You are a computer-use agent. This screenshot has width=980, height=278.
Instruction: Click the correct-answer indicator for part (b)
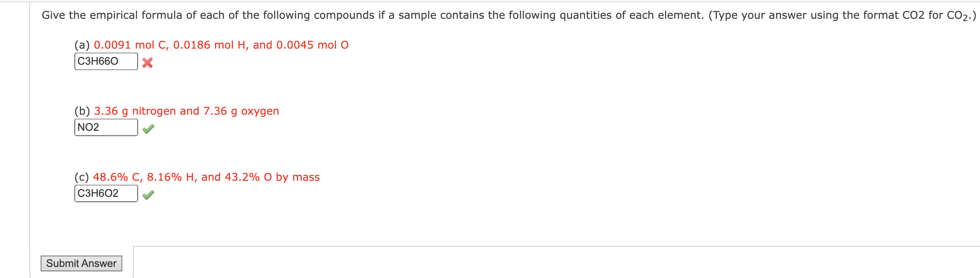(x=148, y=129)
